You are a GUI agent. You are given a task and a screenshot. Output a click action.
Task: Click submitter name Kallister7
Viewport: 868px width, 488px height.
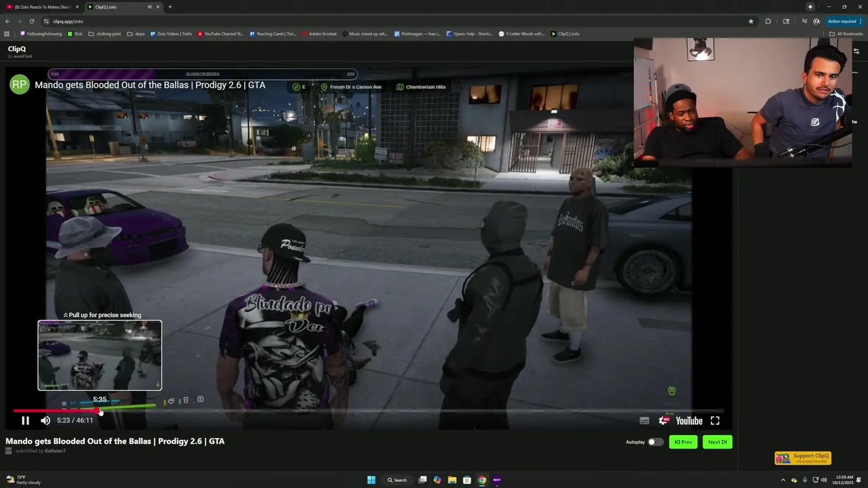pos(56,451)
